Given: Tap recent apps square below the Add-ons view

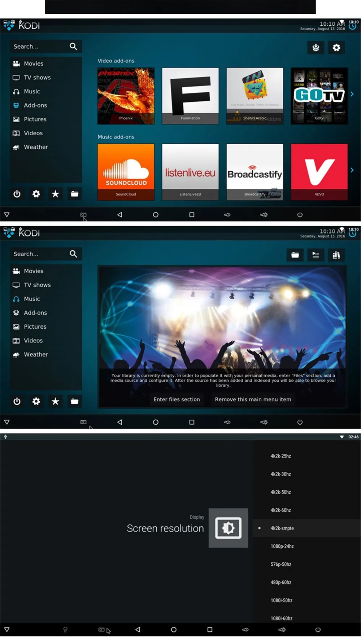Looking at the screenshot, I should 192,215.
